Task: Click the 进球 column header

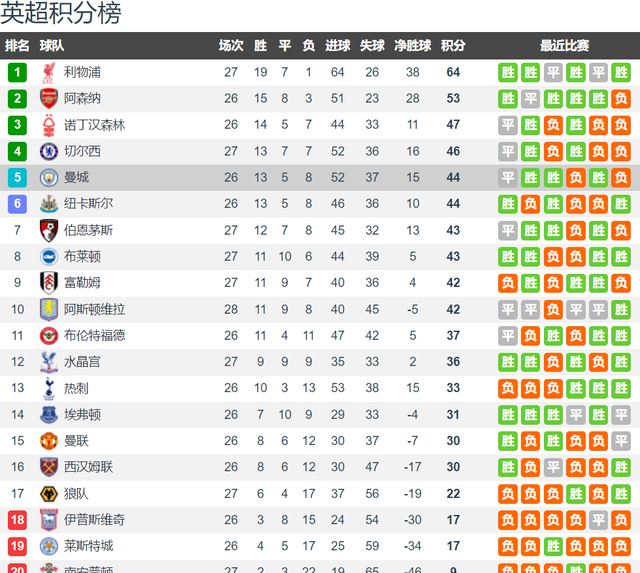Action: [x=338, y=45]
